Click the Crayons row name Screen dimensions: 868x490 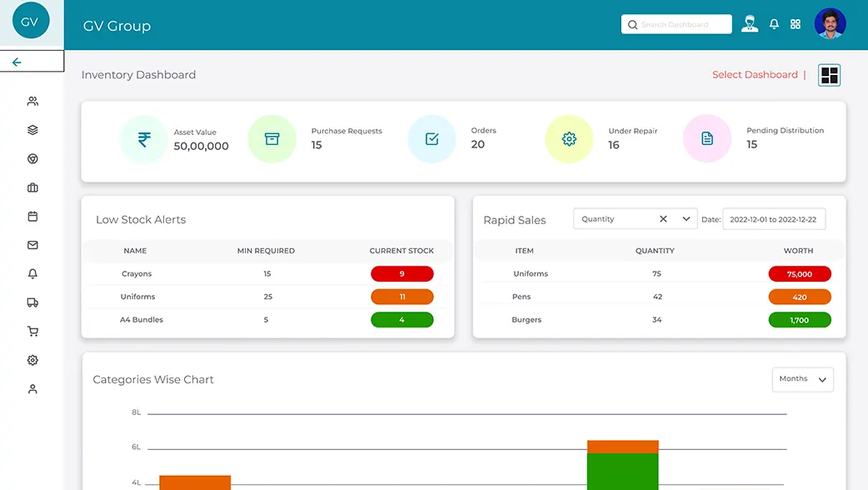click(137, 273)
